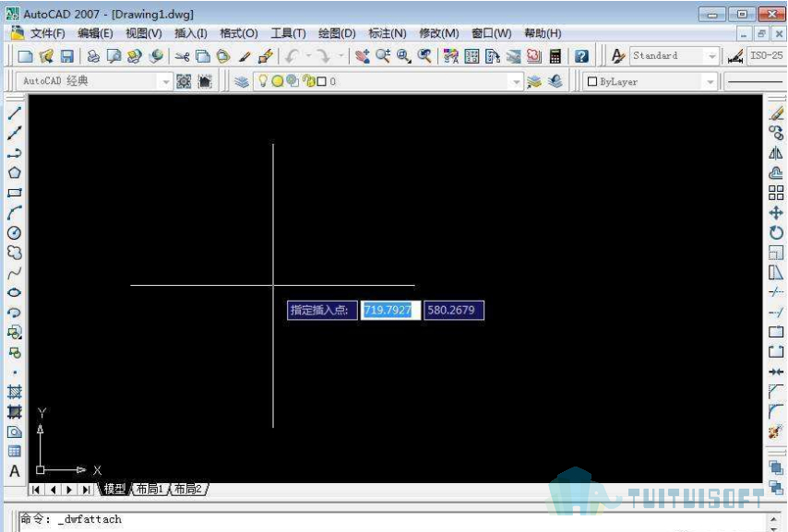788x532 pixels.
Task: Select the Circle tool
Action: point(15,232)
